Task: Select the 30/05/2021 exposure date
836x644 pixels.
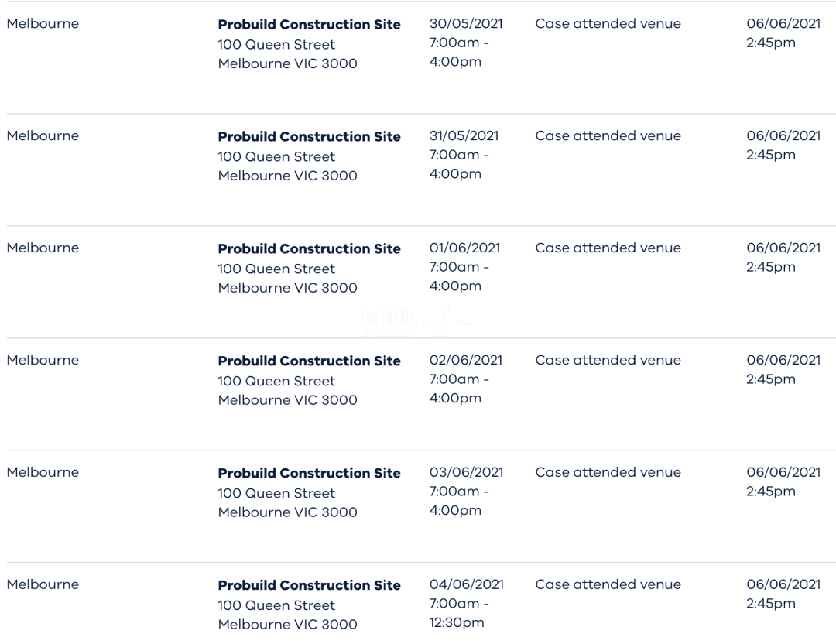Action: pos(466,24)
